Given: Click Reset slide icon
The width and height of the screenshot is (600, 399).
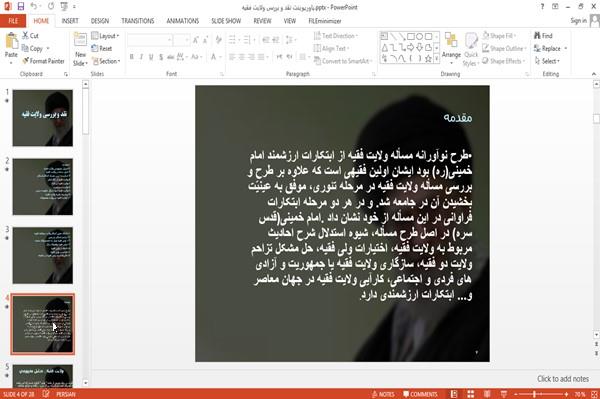Looking at the screenshot, I should pyautogui.click(x=95, y=48).
